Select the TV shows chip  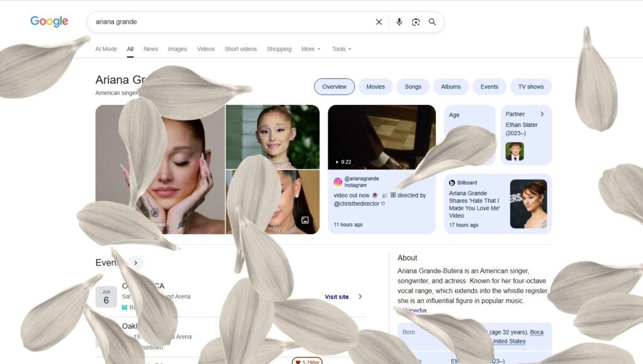[531, 87]
